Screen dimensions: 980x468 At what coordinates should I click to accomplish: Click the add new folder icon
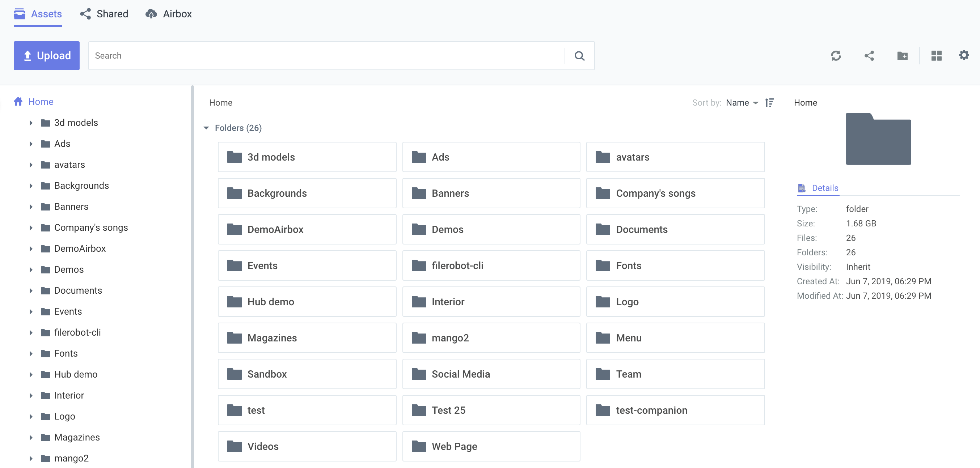coord(903,56)
